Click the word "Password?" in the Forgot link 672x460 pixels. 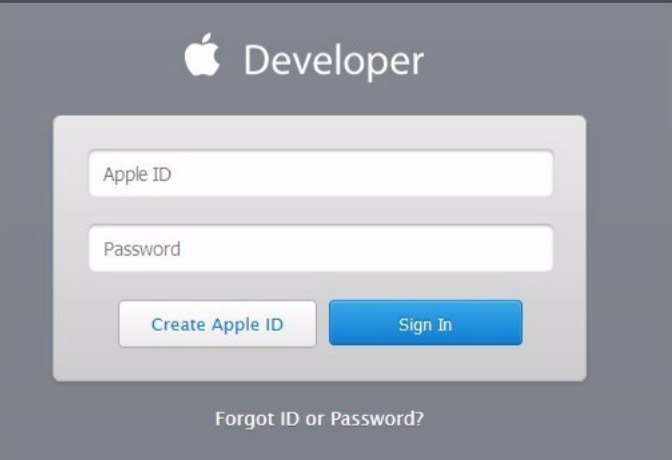pos(377,418)
